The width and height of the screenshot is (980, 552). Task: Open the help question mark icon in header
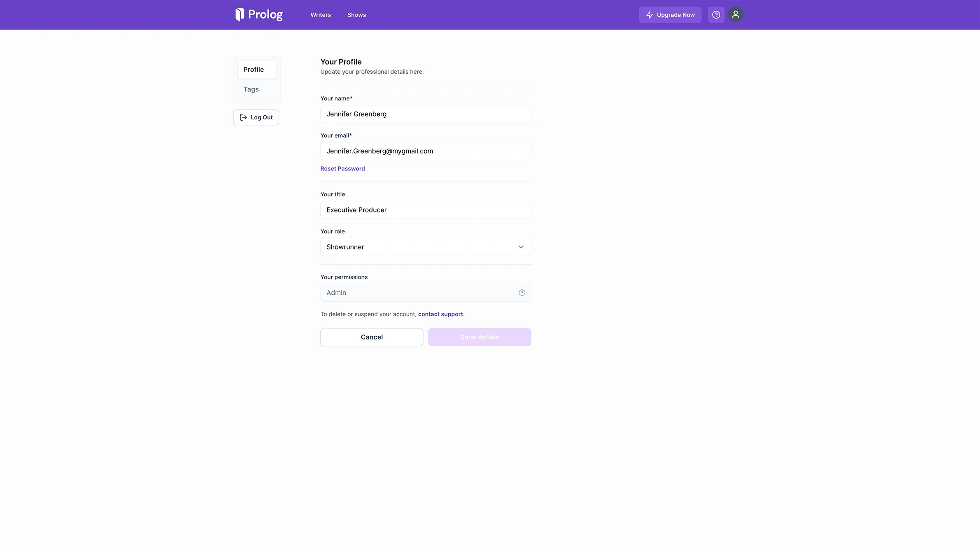point(716,15)
